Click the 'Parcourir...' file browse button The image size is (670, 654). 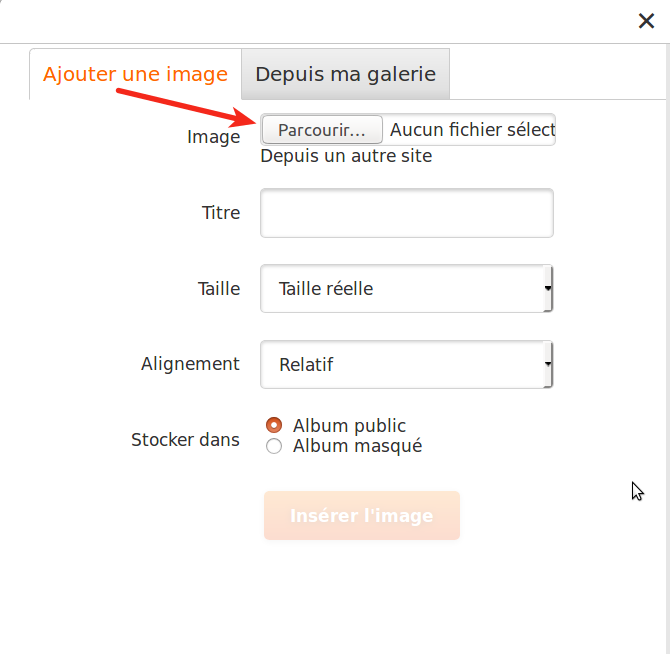point(321,130)
